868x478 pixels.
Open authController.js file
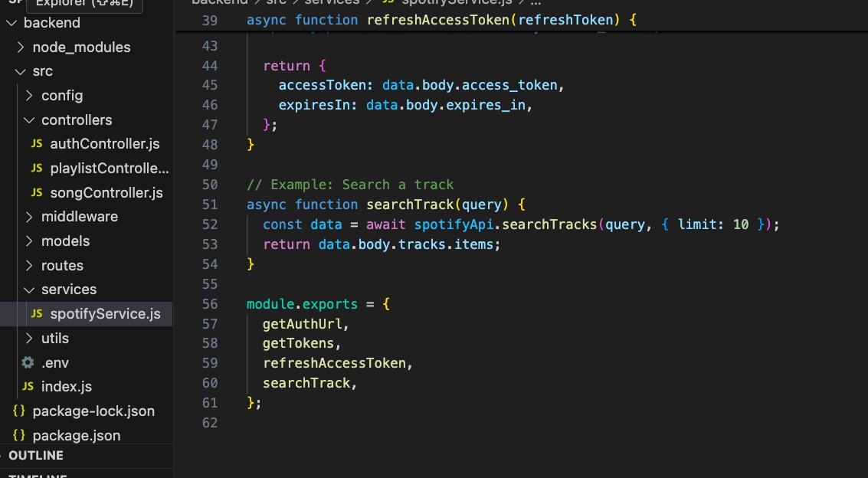(x=105, y=144)
